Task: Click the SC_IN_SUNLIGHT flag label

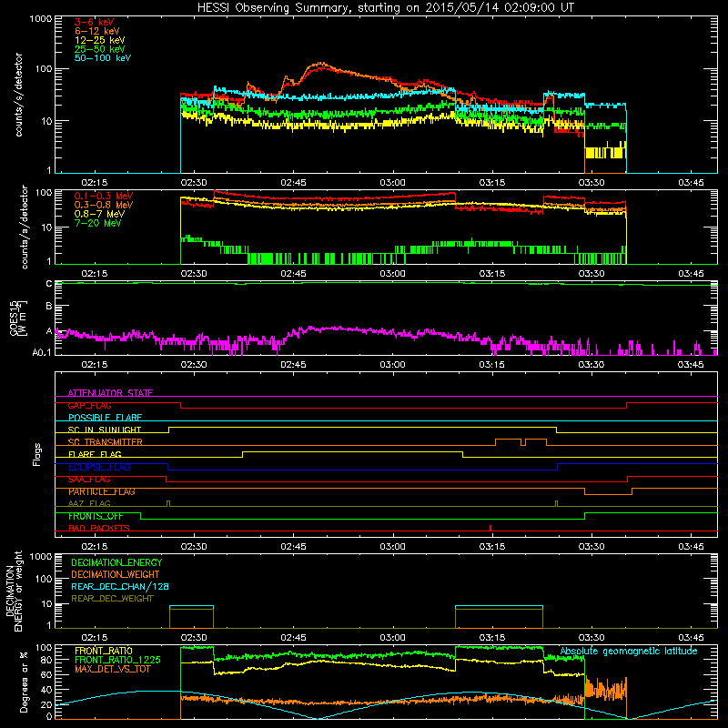Action: (x=105, y=430)
